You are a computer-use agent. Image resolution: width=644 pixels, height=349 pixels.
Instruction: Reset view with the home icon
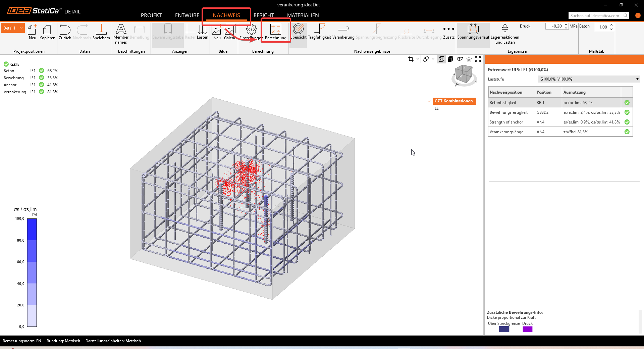[469, 59]
